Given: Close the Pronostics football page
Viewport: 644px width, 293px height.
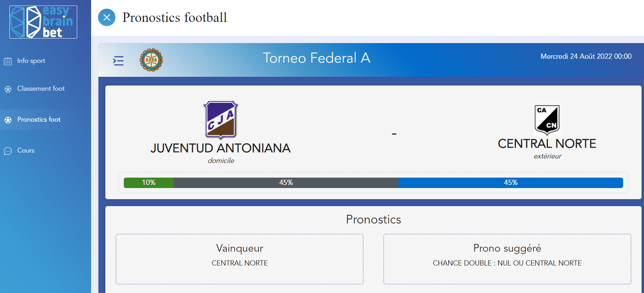Looking at the screenshot, I should (x=107, y=17).
